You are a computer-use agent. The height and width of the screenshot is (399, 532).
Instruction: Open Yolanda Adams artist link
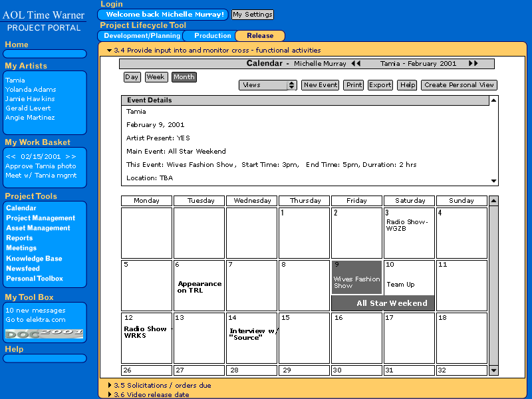click(30, 90)
